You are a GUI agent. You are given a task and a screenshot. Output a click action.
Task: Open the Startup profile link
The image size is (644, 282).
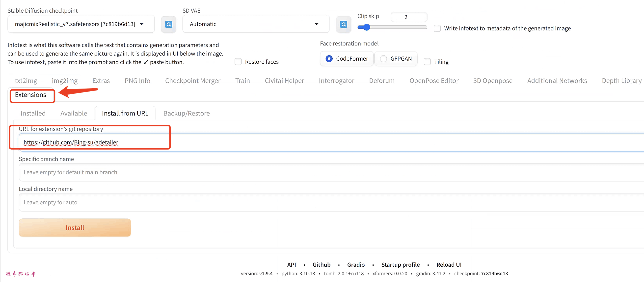point(400,264)
